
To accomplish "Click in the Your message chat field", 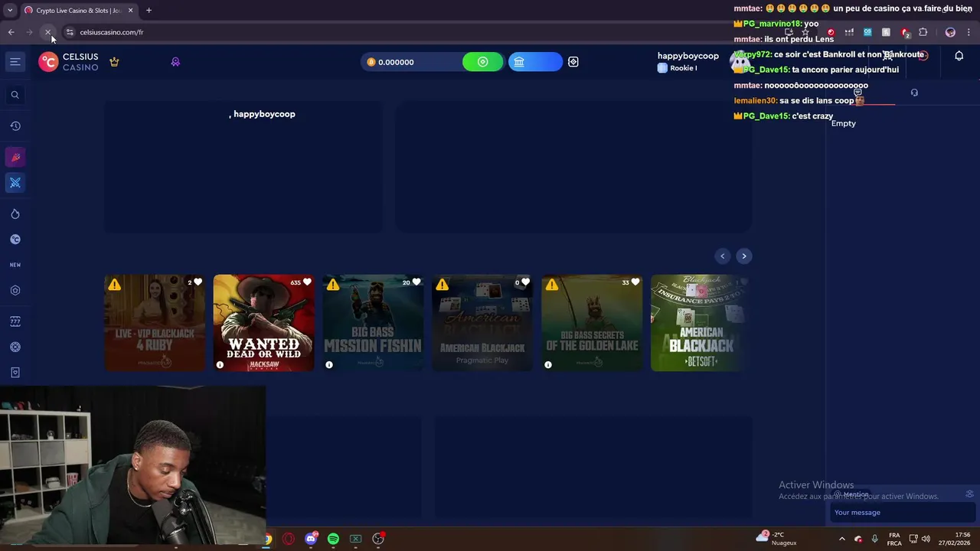I will (902, 513).
